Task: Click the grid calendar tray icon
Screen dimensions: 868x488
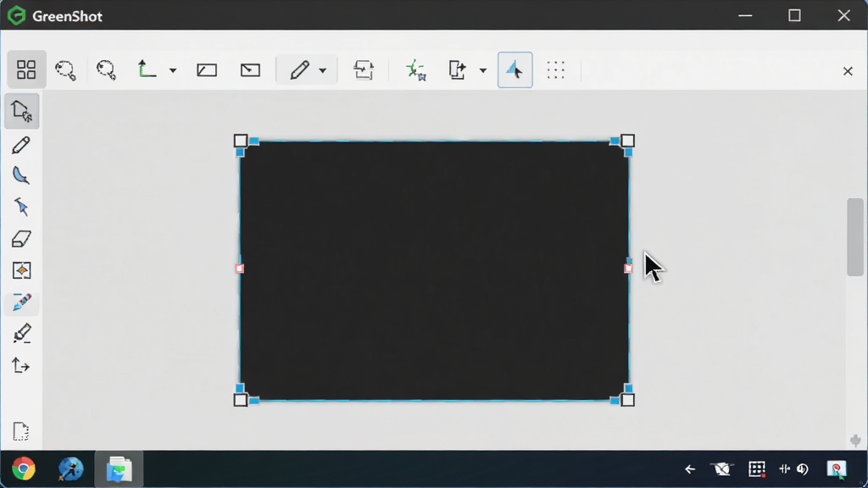Action: pyautogui.click(x=757, y=469)
